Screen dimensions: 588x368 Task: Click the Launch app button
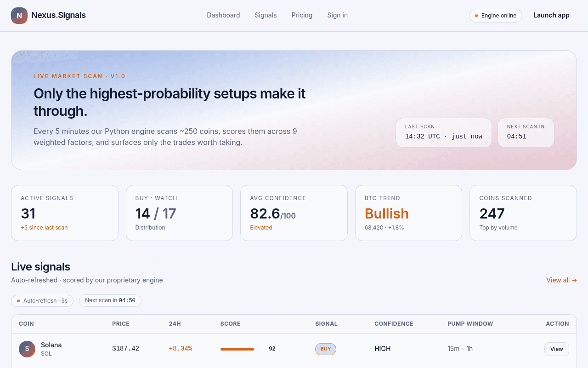click(551, 15)
